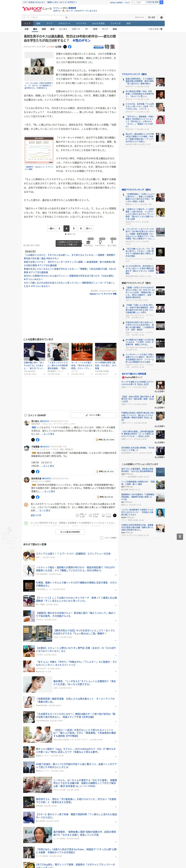The width and height of the screenshot is (186, 868).
Task: Click 記事に関する報告 report icon link
Action: click(x=31, y=245)
